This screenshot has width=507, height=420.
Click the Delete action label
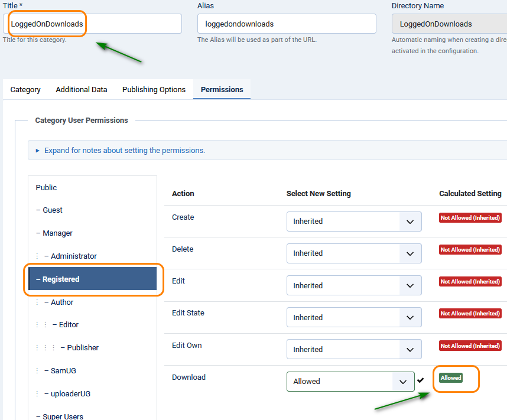point(183,249)
